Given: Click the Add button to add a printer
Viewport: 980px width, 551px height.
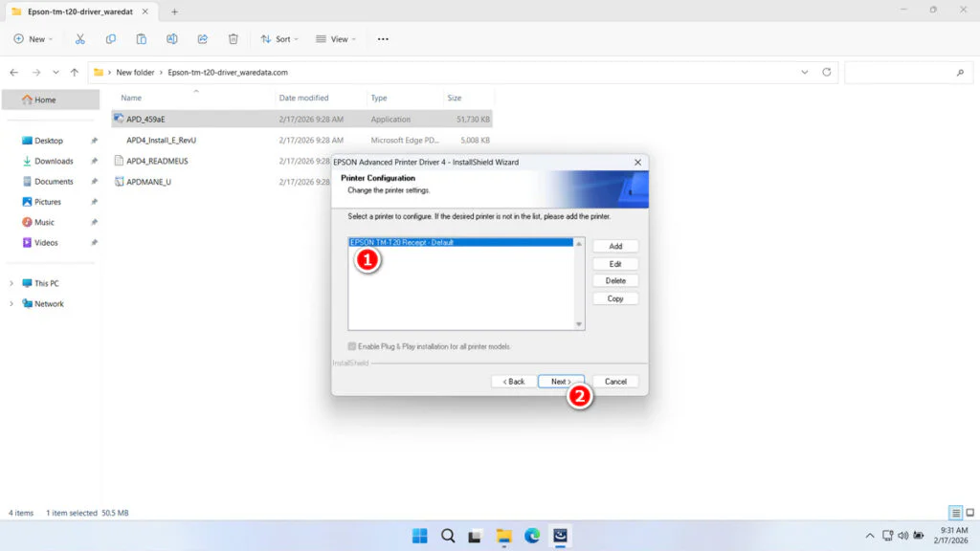Looking at the screenshot, I should (615, 245).
